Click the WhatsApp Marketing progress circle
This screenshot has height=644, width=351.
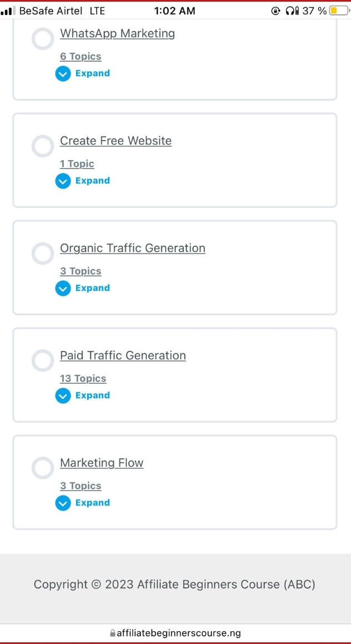coord(43,39)
